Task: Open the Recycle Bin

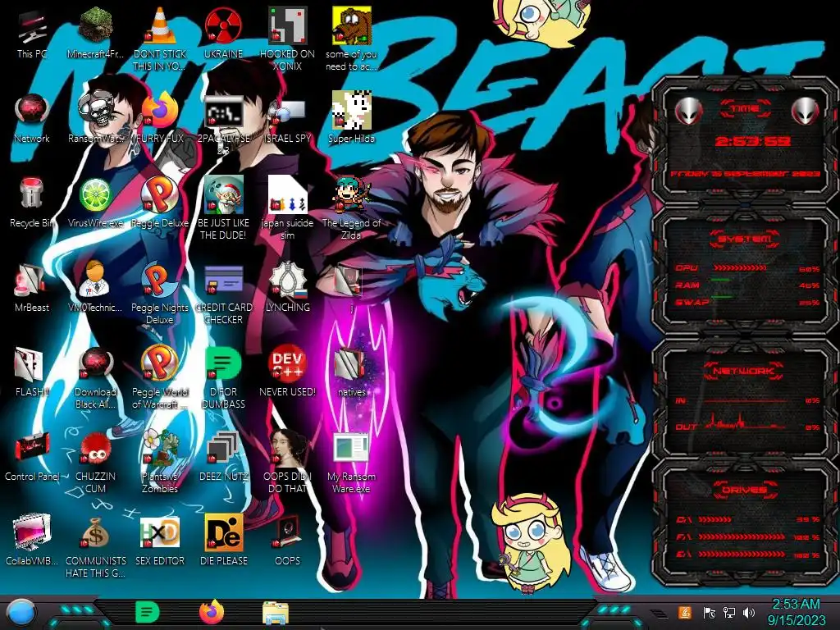Action: click(x=32, y=194)
